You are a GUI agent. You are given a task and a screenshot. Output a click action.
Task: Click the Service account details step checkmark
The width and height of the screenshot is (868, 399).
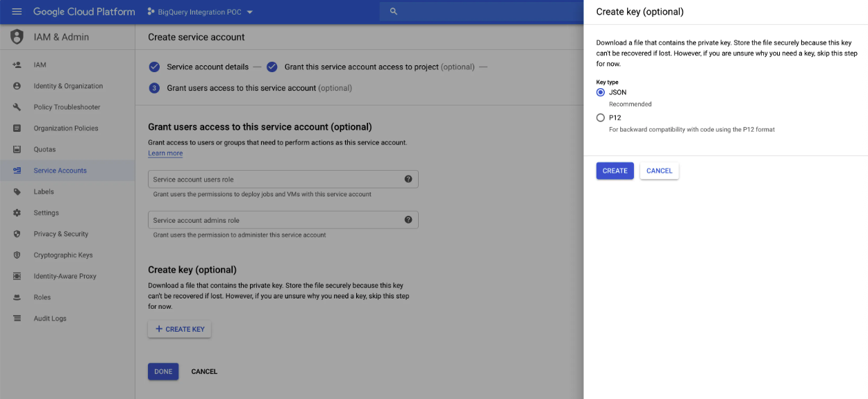click(154, 67)
